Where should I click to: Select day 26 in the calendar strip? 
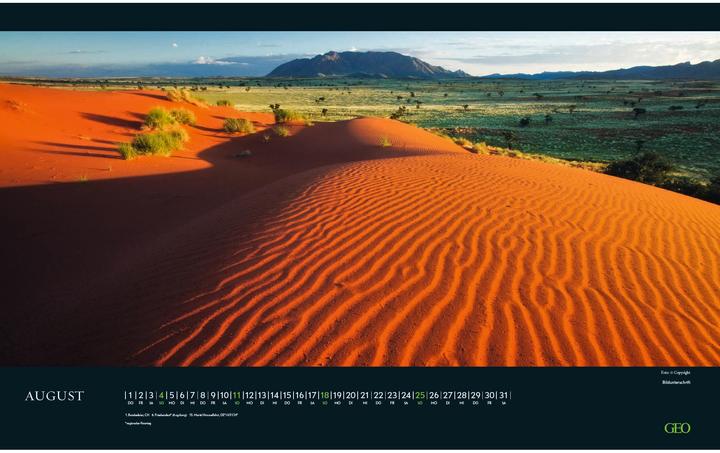(434, 395)
